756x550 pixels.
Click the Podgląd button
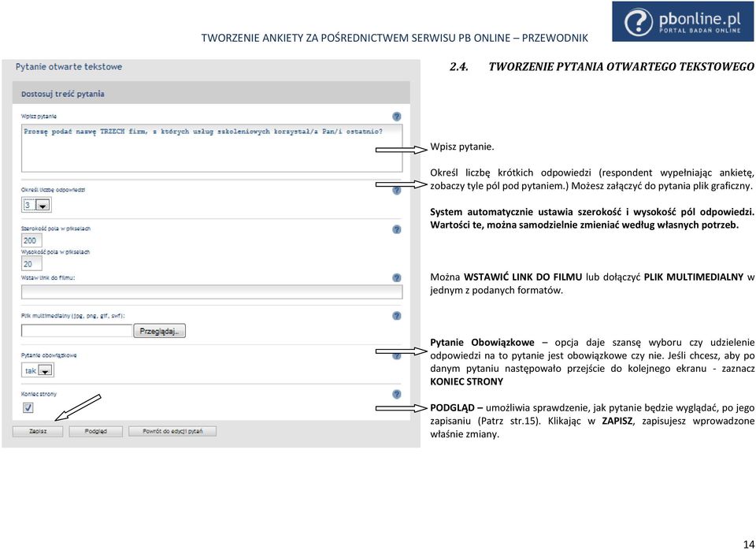tap(95, 431)
